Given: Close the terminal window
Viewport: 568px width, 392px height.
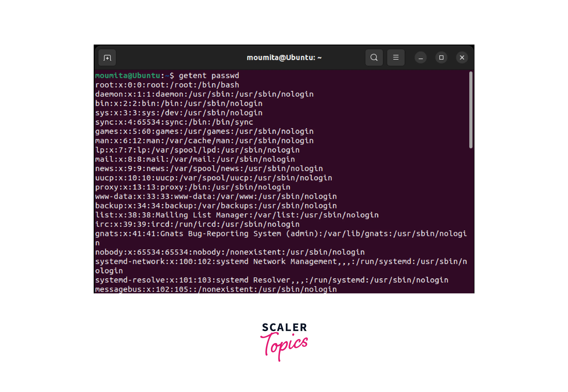Looking at the screenshot, I should click(462, 58).
